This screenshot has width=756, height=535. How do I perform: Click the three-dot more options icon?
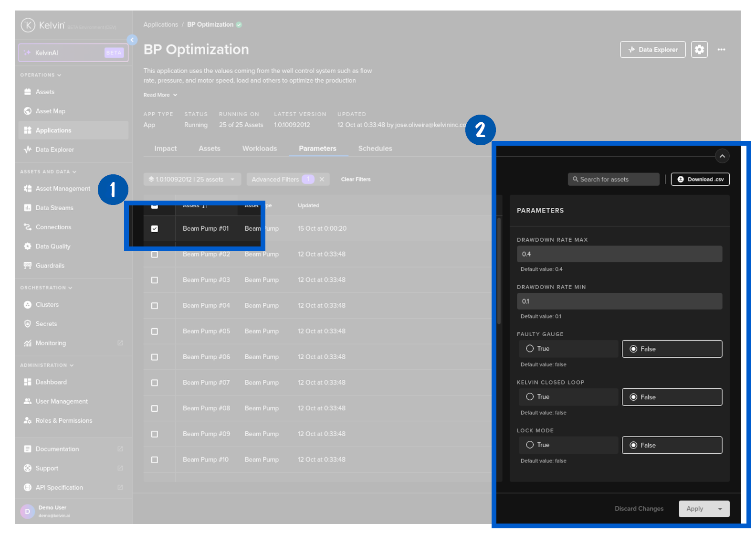tap(721, 50)
